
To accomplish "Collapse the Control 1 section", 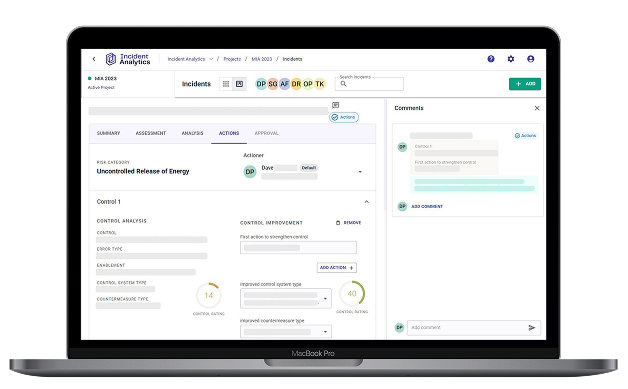I will point(366,202).
